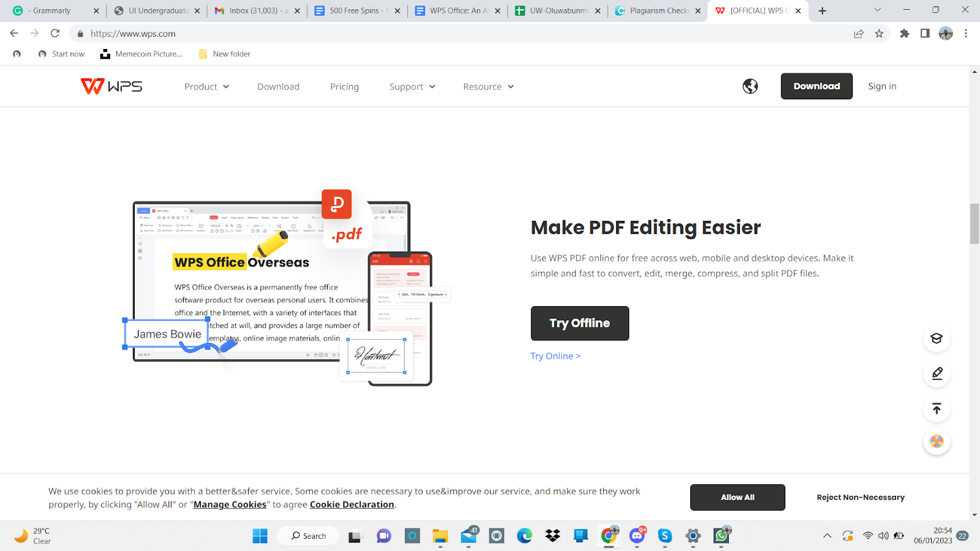Open the Windows Start menu
Image resolution: width=980 pixels, height=551 pixels.
point(260,536)
